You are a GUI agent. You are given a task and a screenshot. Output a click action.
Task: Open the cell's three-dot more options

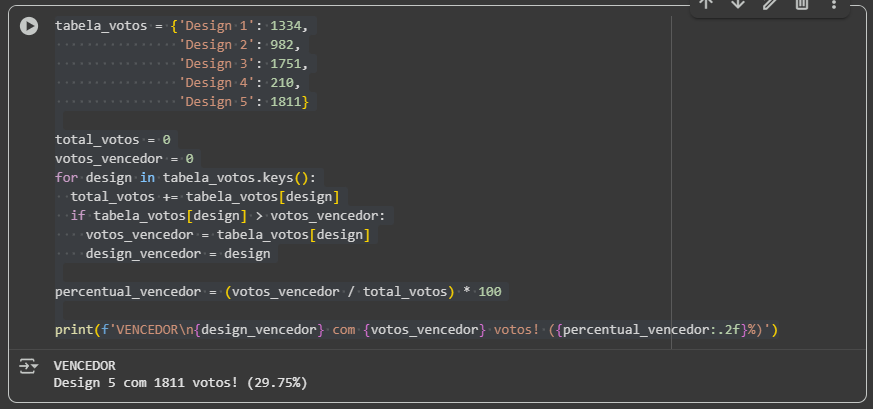click(834, 4)
